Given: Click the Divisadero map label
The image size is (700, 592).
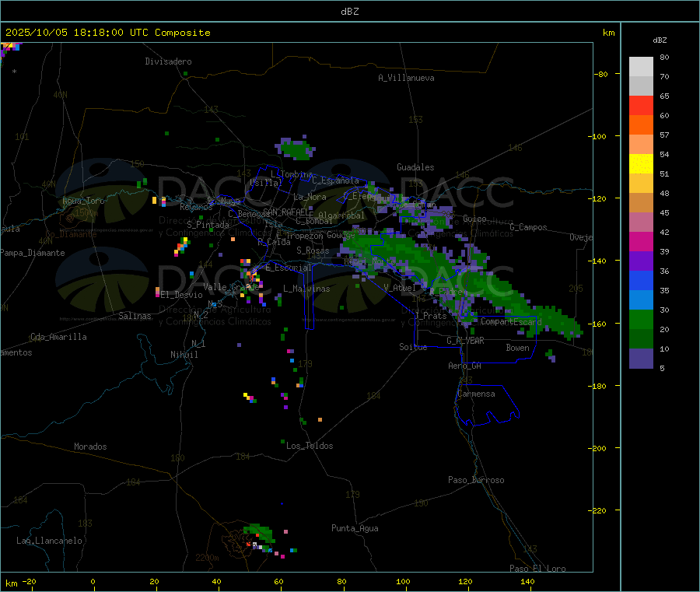Looking at the screenshot, I should 168,61.
